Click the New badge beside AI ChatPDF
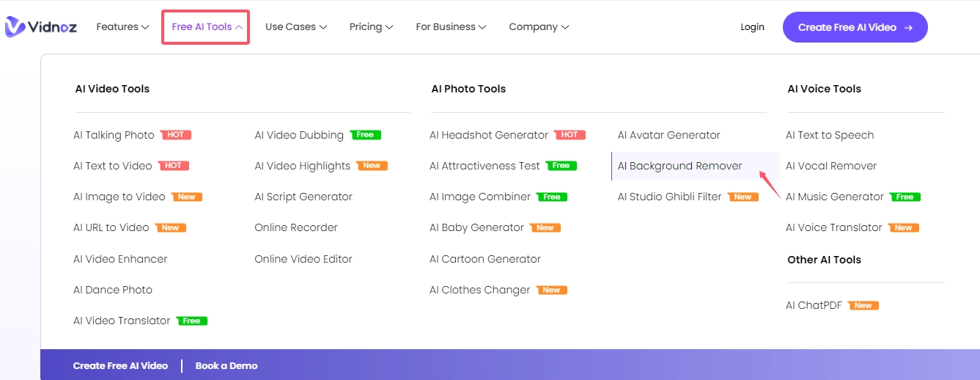The height and width of the screenshot is (380, 980). click(x=863, y=306)
